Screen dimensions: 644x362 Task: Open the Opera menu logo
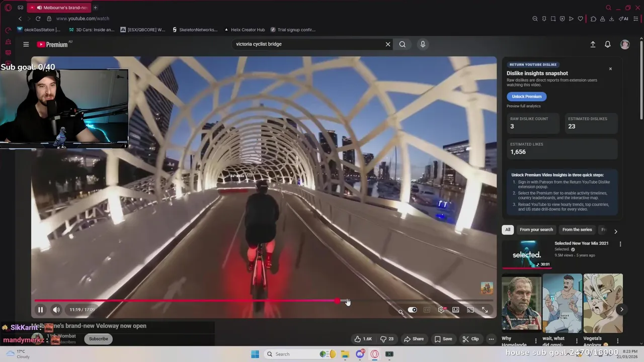pyautogui.click(x=8, y=8)
